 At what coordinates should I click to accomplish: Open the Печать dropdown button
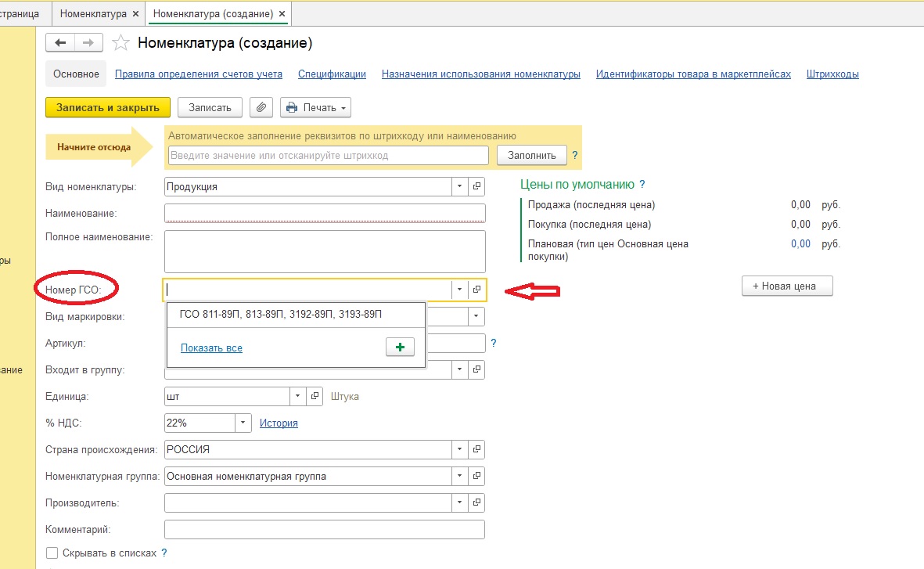pyautogui.click(x=316, y=107)
